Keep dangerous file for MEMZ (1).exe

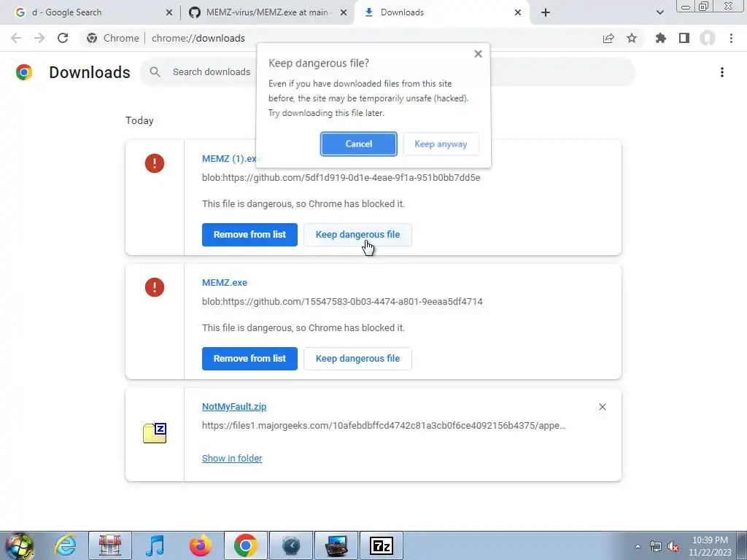click(357, 234)
